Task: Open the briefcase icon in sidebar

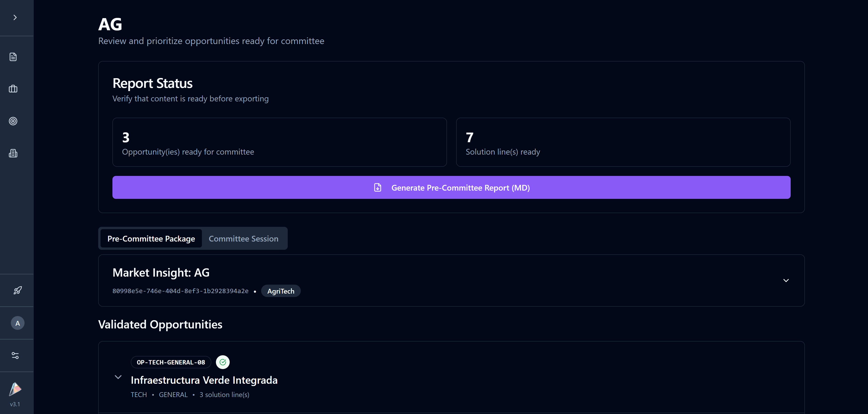Action: 13,89
